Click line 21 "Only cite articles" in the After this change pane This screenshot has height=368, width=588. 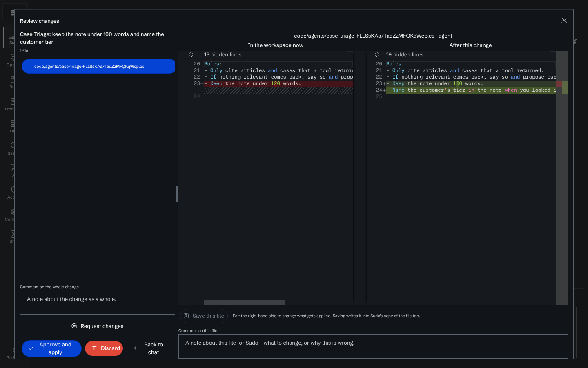pos(465,70)
